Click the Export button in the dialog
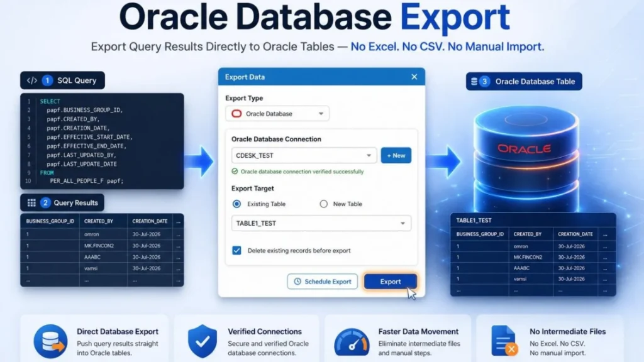The image size is (644, 362). (x=390, y=282)
